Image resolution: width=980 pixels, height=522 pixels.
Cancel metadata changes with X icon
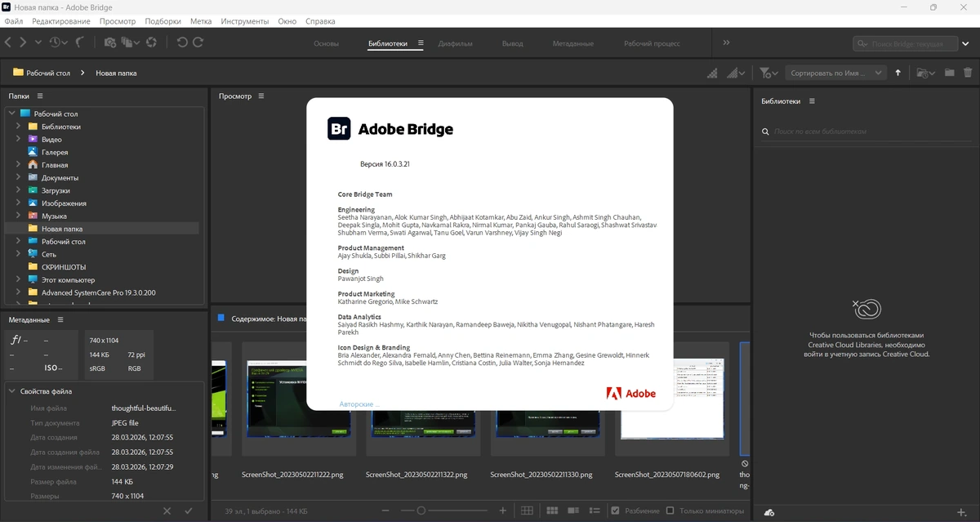(167, 511)
